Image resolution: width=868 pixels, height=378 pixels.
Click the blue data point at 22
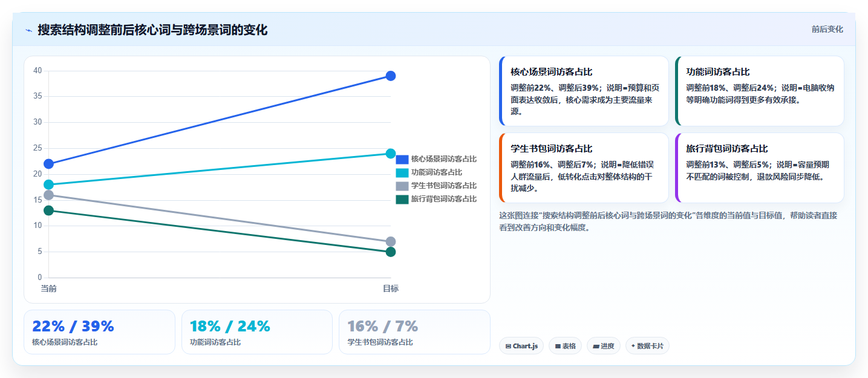48,164
